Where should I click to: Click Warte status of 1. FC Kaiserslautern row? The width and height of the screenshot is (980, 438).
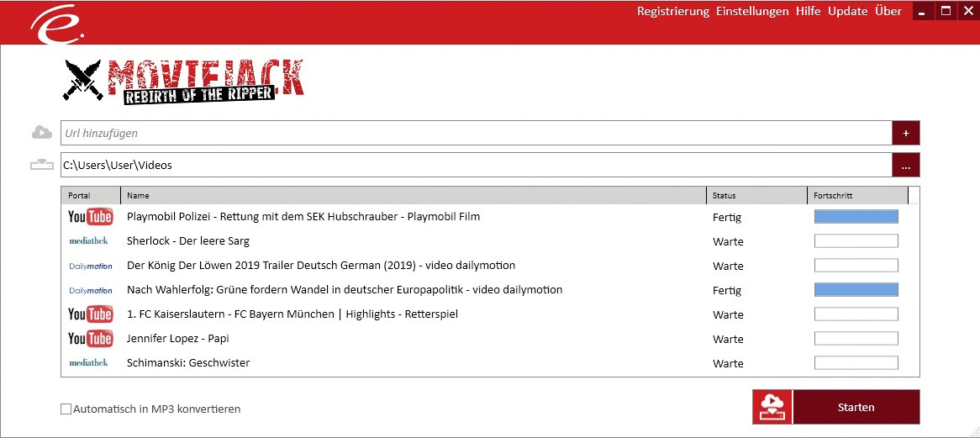[728, 315]
